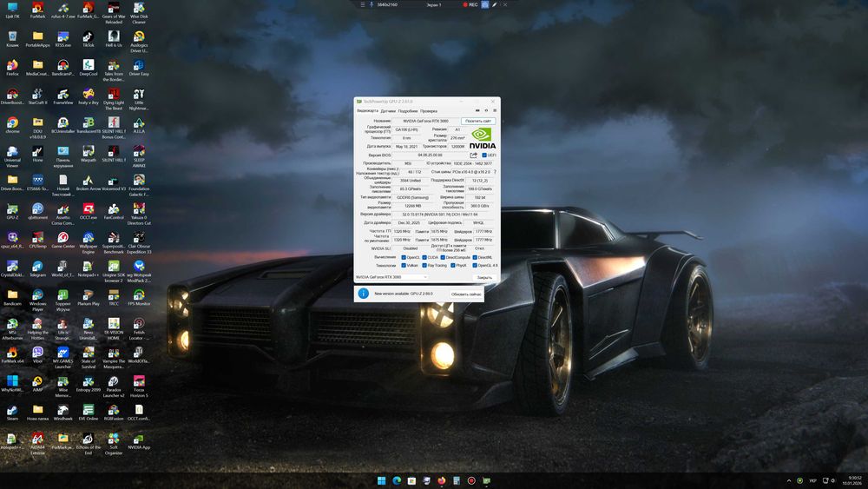
Task: Open the recorder bar menu icon
Action: pyautogui.click(x=363, y=4)
